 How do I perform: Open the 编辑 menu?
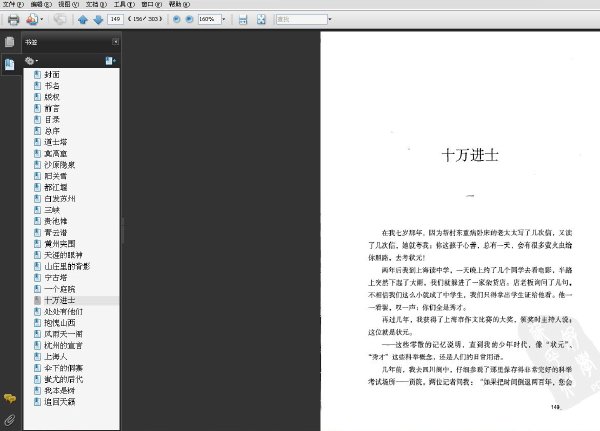(41, 4)
